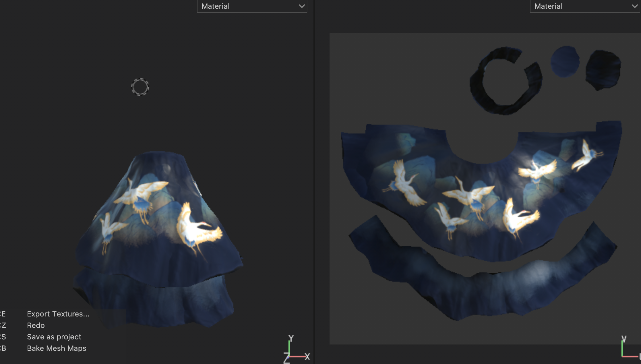Click the small round blue UV island
The image size is (641, 364).
tap(565, 62)
